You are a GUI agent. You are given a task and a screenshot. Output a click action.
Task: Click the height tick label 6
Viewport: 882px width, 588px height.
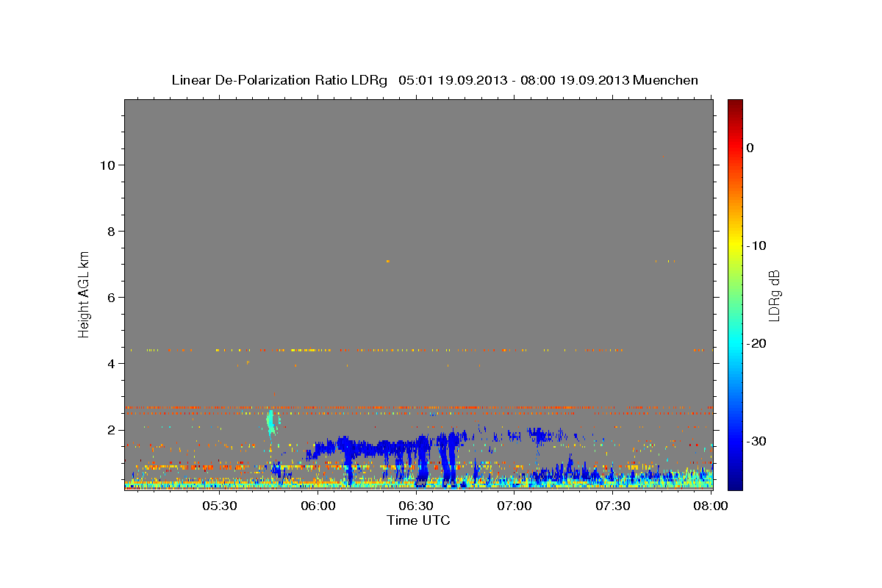pyautogui.click(x=110, y=297)
